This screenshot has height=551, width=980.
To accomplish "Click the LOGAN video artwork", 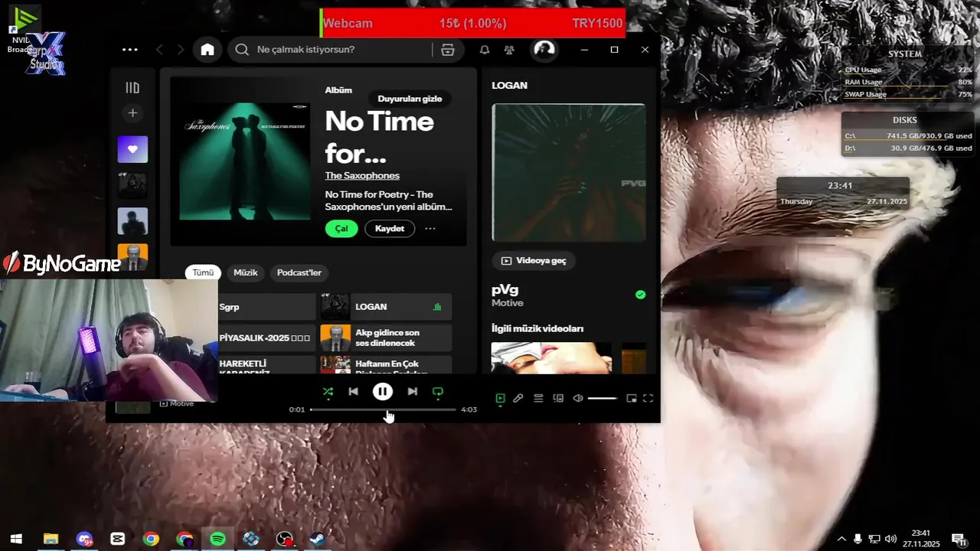I will pyautogui.click(x=569, y=173).
